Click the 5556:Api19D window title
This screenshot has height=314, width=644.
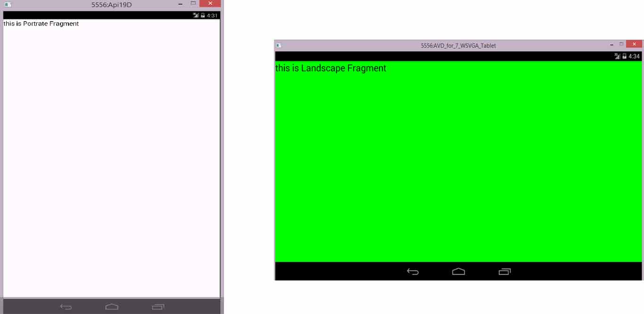(x=111, y=5)
